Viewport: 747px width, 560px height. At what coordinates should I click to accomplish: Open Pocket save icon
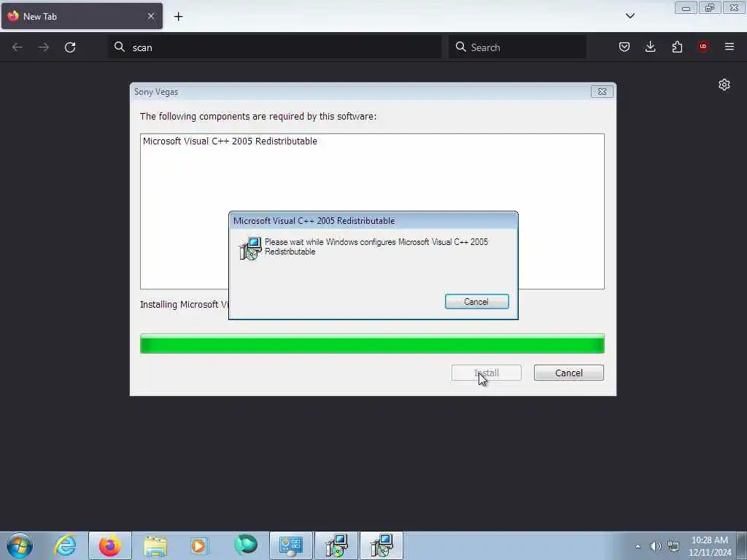(x=624, y=47)
